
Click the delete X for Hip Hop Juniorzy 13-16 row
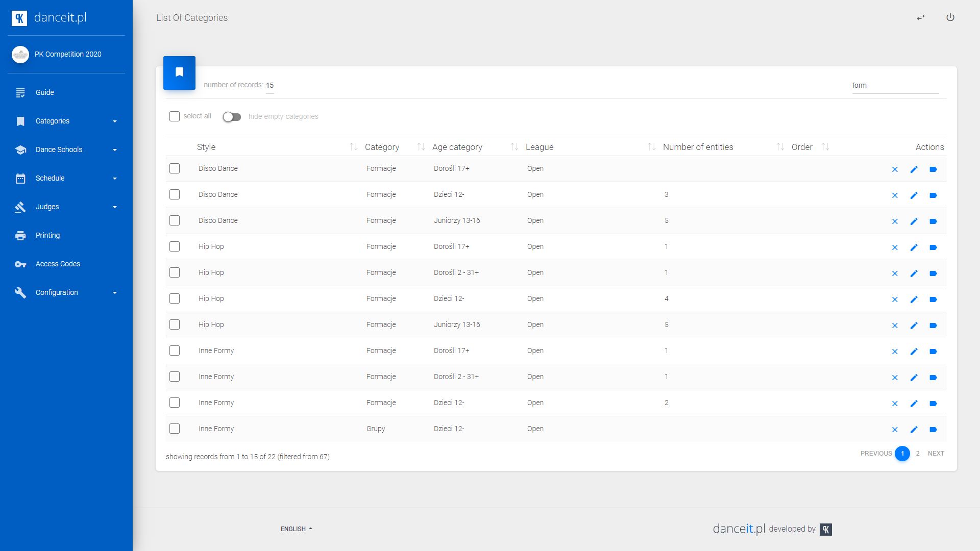pyautogui.click(x=894, y=325)
